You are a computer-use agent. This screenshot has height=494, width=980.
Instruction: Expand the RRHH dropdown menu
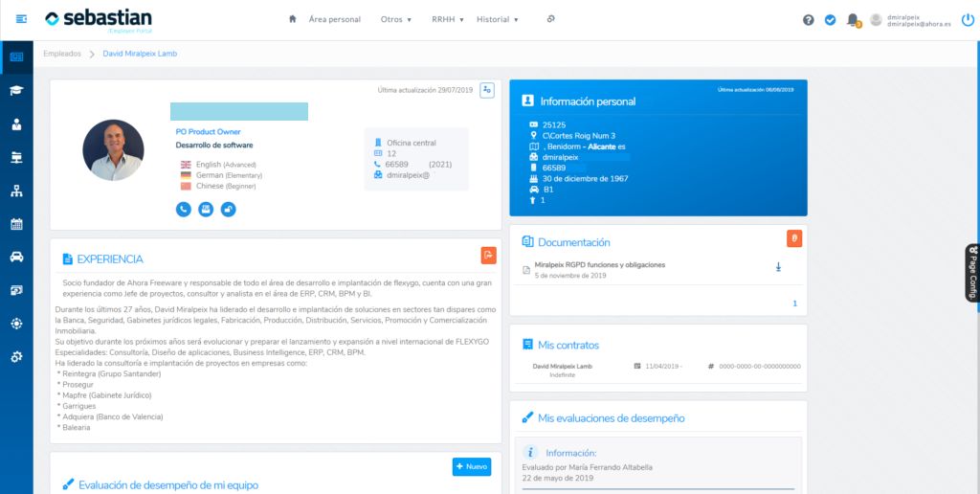(448, 19)
